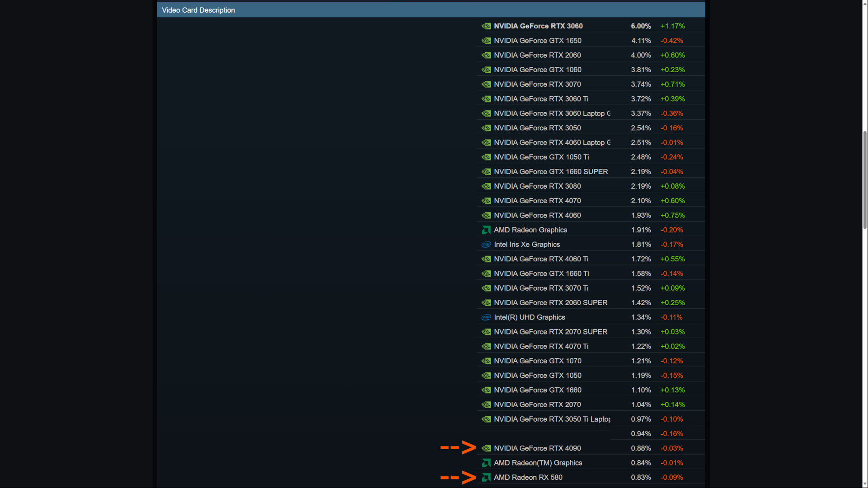Select the RTX 4060 Laptop GPU row
Screen dimensions: 868x488
[x=591, y=142]
